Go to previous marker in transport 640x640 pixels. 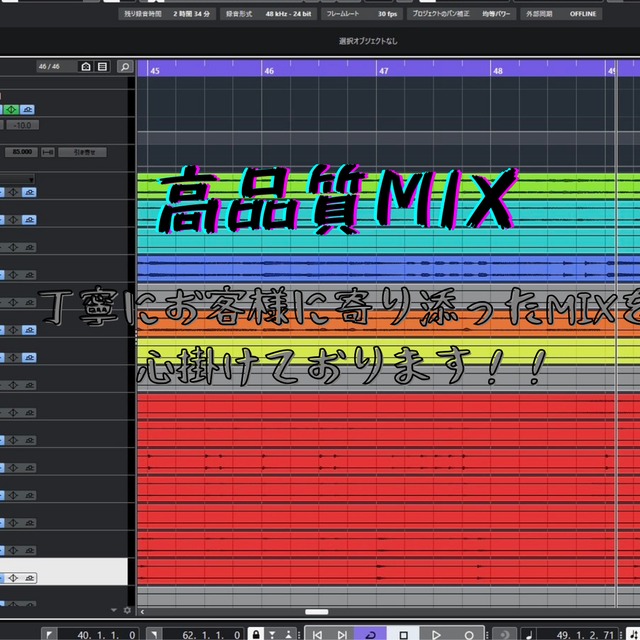pyautogui.click(x=317, y=633)
